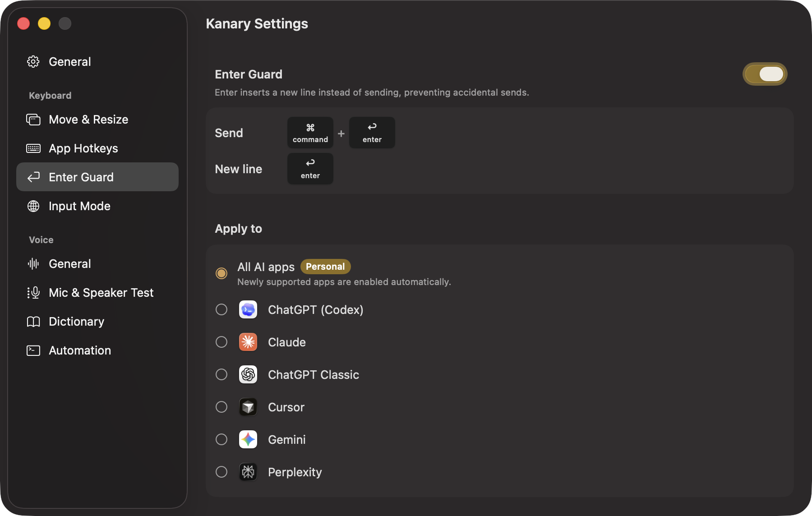Click the enter key for New line

click(310, 169)
